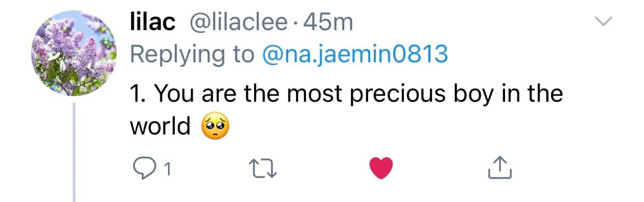Viewport: 644px width, 202px height.
Task: Open lilac's flower profile picture
Action: pos(76,54)
